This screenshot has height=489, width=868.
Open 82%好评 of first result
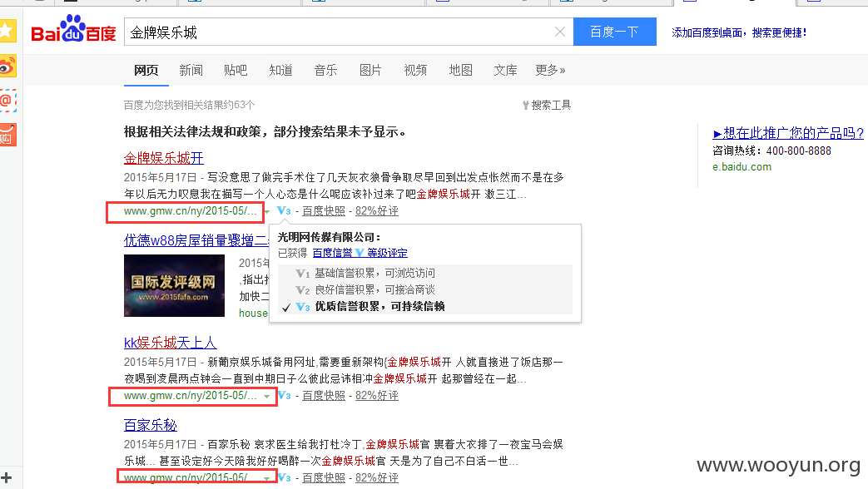[x=377, y=210]
